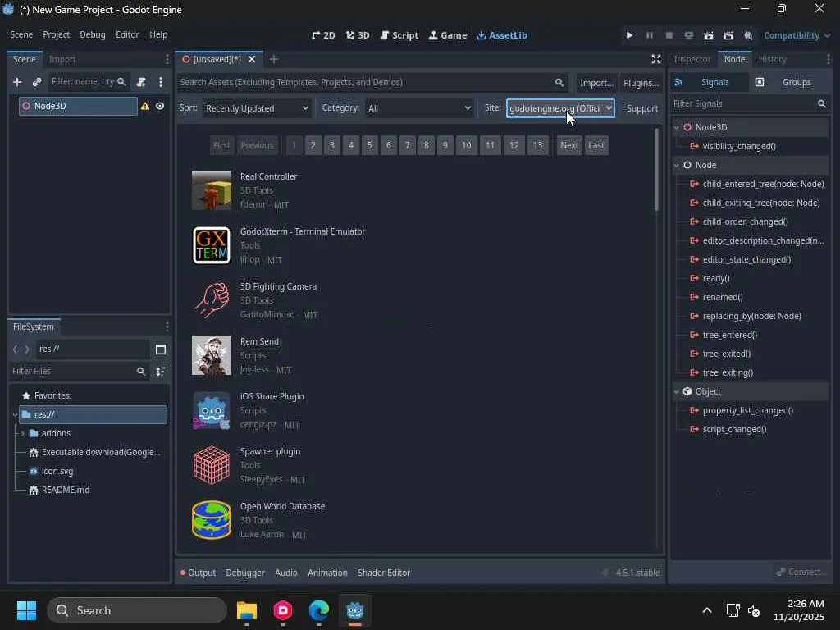The width and height of the screenshot is (840, 630).
Task: Collapse the res:// folder tree
Action: (x=15, y=414)
